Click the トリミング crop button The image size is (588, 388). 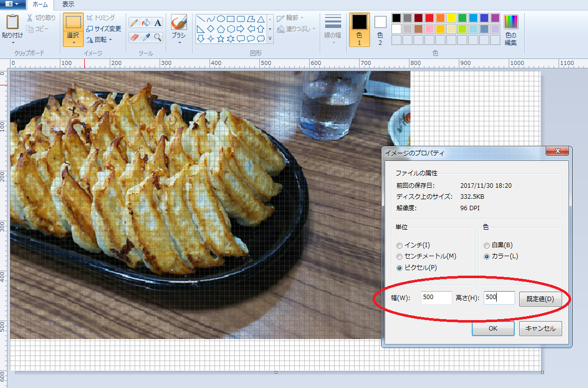tap(101, 17)
